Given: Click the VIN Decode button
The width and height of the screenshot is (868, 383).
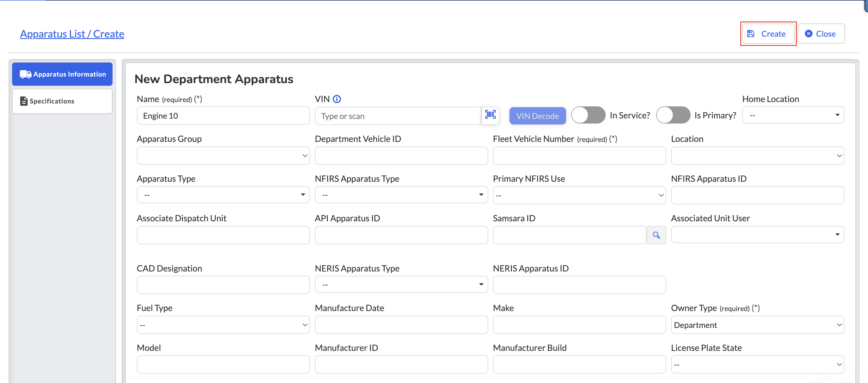Looking at the screenshot, I should (537, 116).
